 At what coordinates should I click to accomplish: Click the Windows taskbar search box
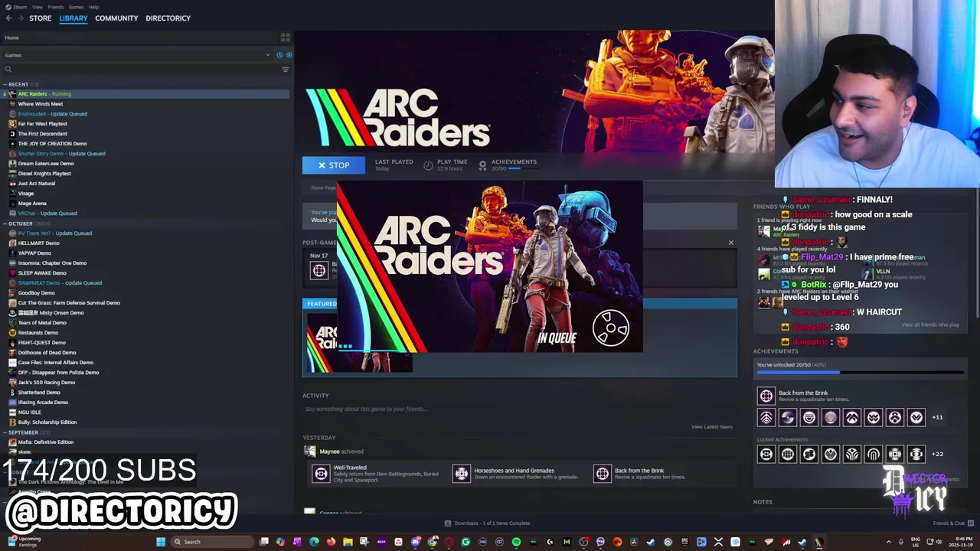coord(212,542)
